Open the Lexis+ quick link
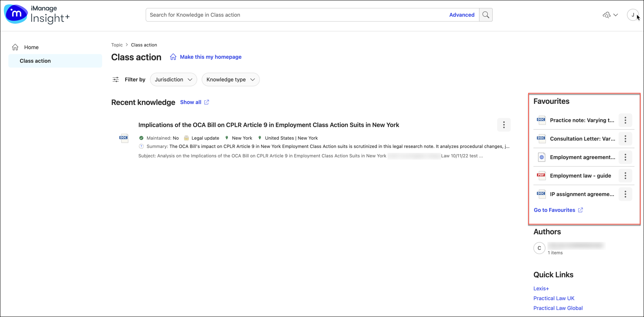Viewport: 644px width, 317px height. (541, 289)
